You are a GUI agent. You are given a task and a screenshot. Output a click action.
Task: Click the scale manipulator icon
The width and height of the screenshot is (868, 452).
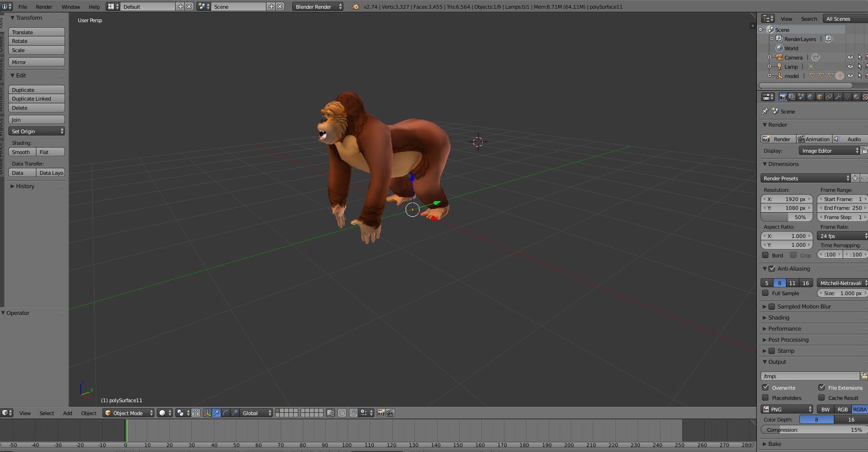click(x=235, y=413)
